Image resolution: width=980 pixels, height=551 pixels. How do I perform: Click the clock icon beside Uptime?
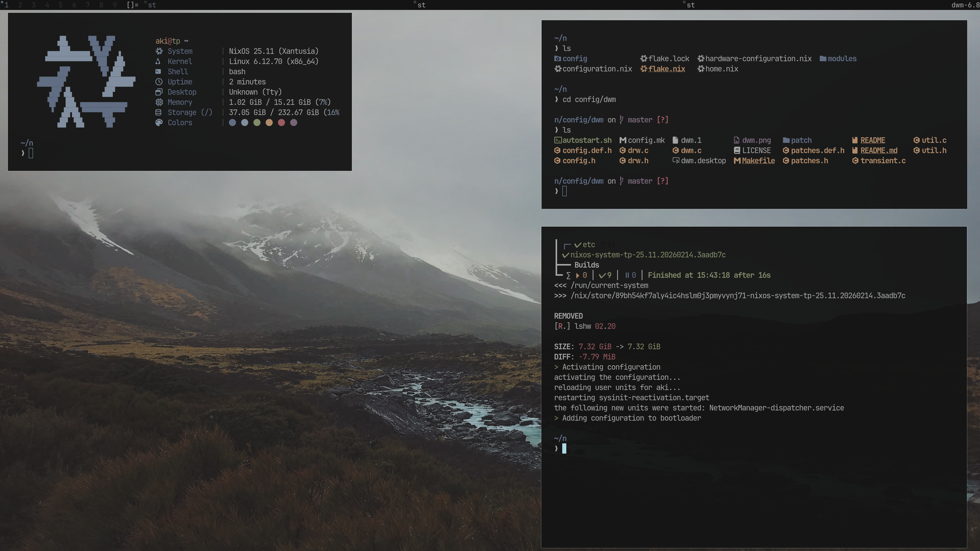[x=159, y=82]
